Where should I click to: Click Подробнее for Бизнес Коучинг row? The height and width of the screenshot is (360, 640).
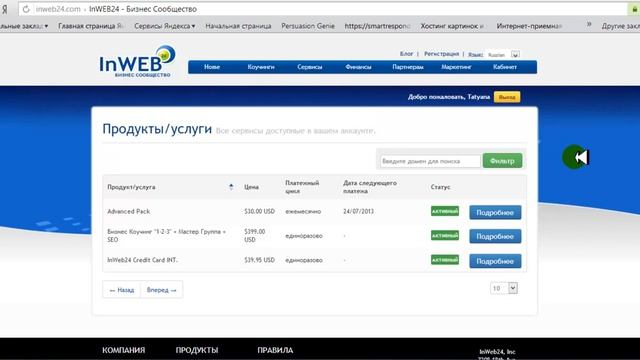(x=495, y=236)
